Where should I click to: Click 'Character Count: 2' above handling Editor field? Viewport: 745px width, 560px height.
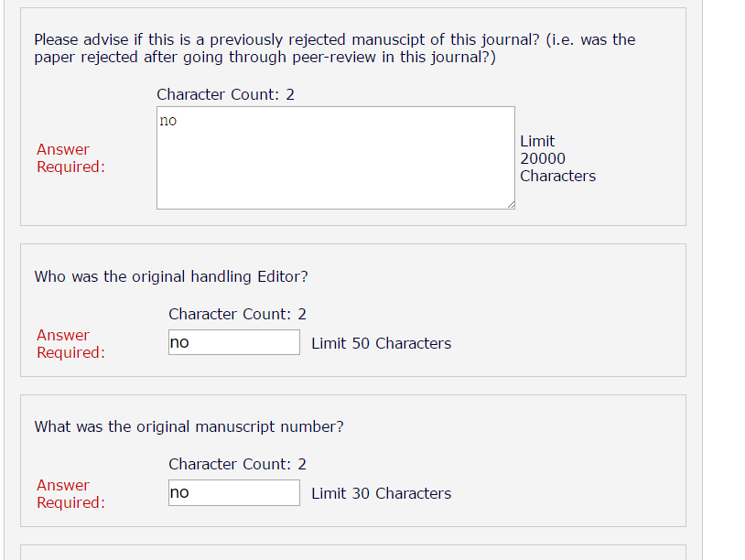[x=237, y=314]
